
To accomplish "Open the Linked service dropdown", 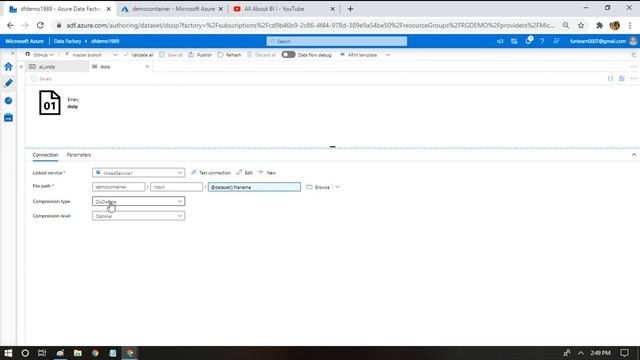I will click(x=138, y=173).
